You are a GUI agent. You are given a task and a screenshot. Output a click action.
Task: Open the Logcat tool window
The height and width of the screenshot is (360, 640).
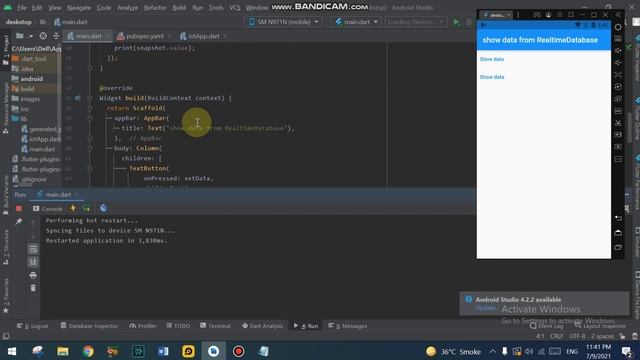coord(33,326)
